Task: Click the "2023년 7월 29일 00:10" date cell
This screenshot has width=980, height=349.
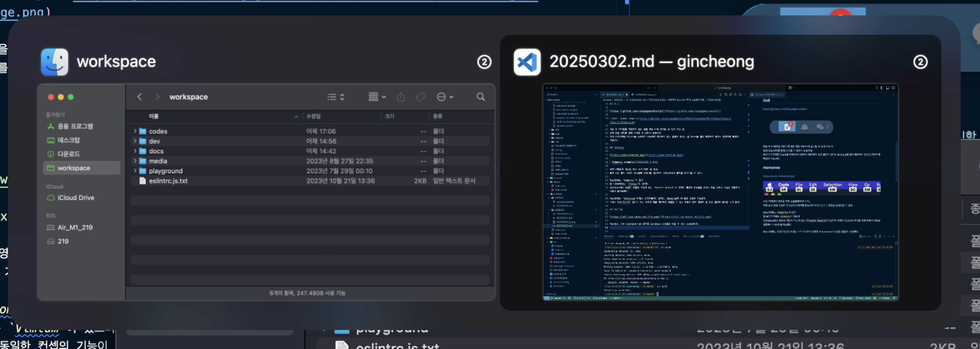Action: point(339,171)
